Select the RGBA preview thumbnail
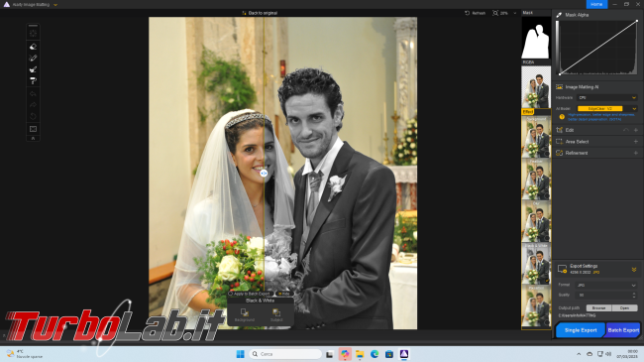Screen dimensions: 644x362 (x=536, y=87)
